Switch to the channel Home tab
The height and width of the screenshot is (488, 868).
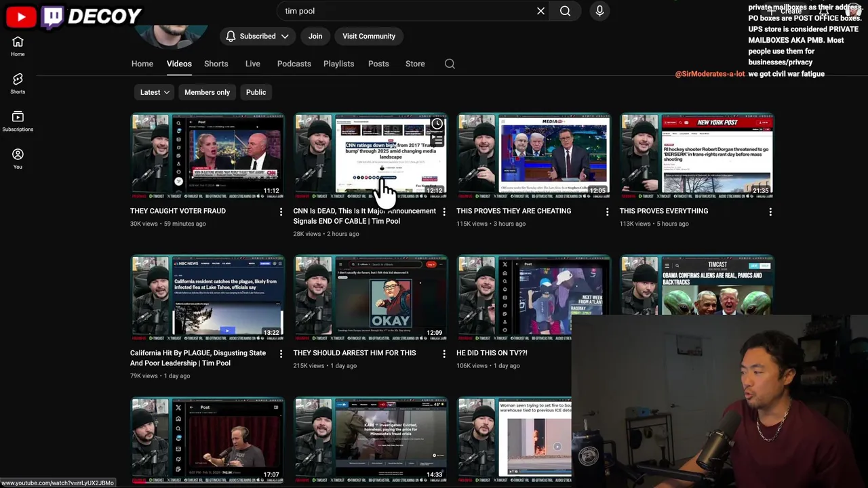pos(142,64)
